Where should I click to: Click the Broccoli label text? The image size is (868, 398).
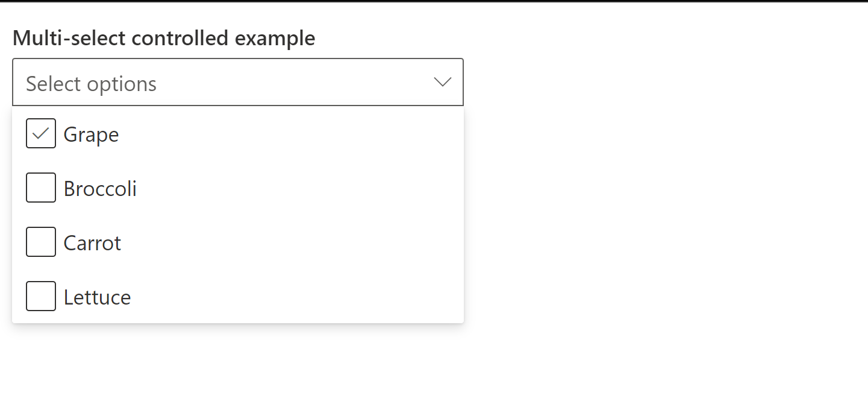pyautogui.click(x=100, y=188)
